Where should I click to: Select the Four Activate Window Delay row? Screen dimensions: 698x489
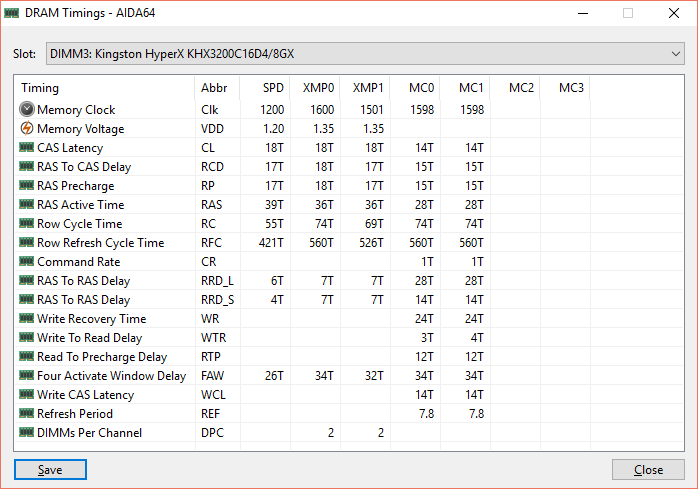(111, 376)
